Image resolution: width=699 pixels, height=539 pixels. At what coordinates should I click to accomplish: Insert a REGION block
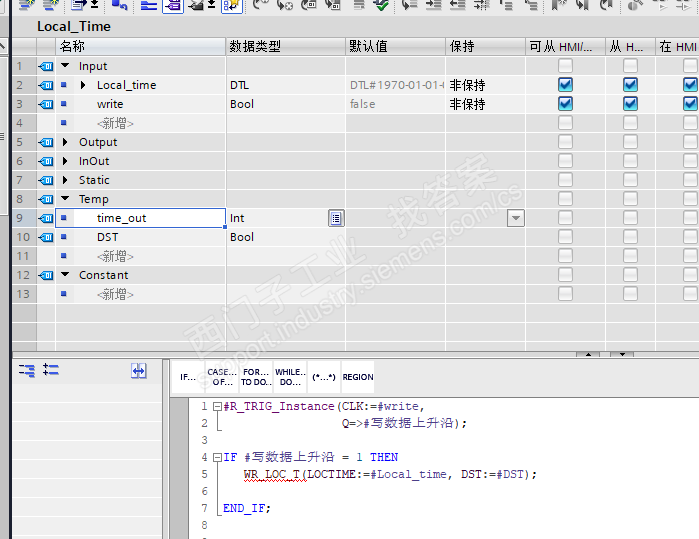358,377
